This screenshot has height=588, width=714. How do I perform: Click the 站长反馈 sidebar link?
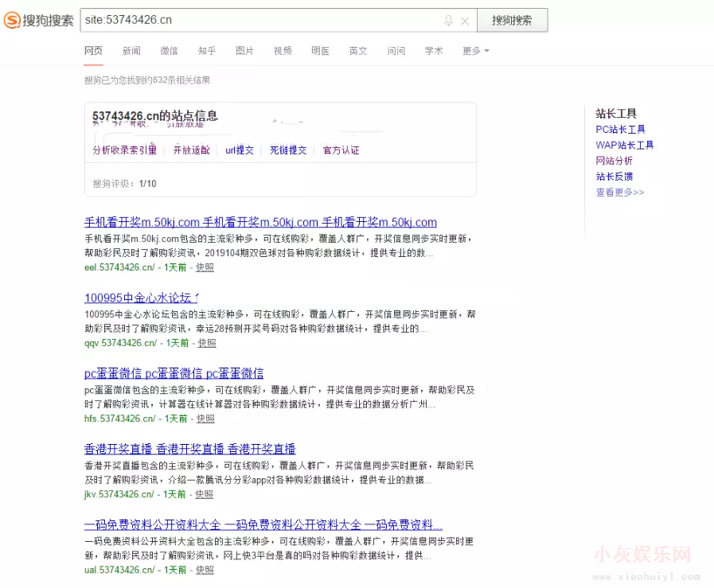[615, 176]
